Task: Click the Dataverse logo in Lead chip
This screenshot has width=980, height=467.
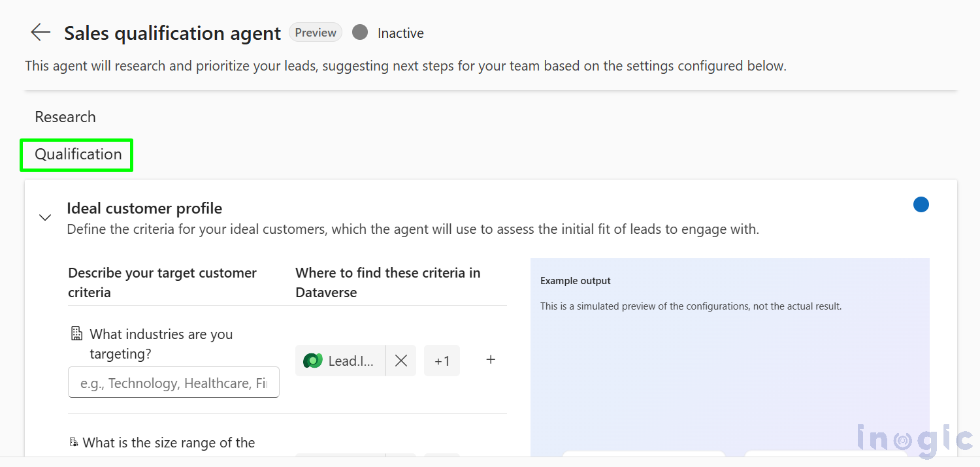Action: [313, 361]
